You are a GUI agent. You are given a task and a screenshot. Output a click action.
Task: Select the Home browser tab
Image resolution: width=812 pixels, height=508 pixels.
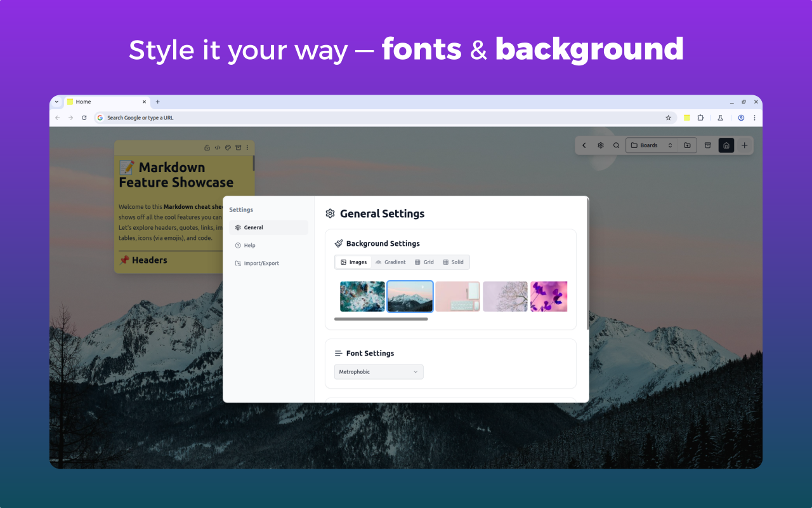107,102
